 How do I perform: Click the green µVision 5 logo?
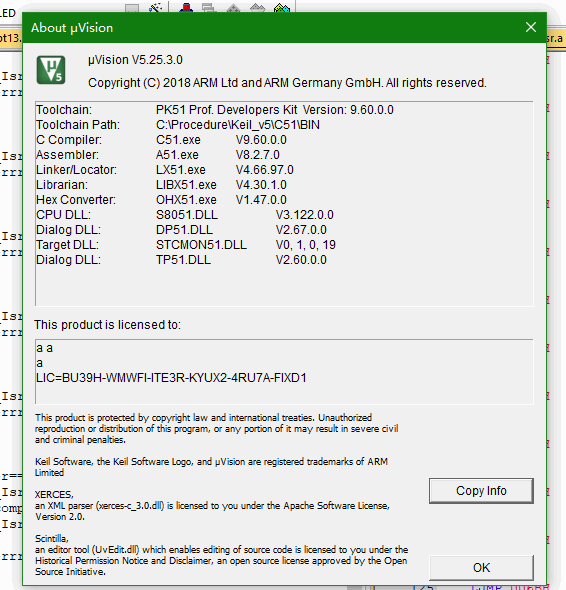51,70
